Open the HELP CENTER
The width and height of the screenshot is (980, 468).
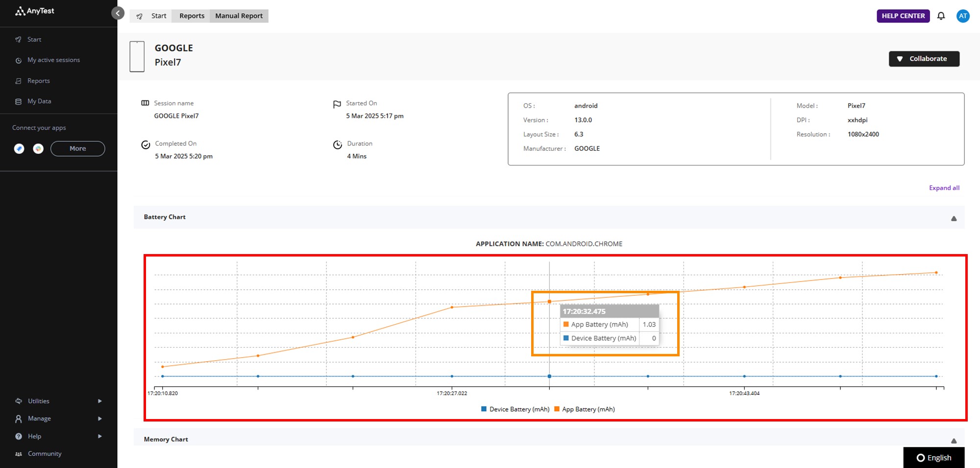[903, 16]
